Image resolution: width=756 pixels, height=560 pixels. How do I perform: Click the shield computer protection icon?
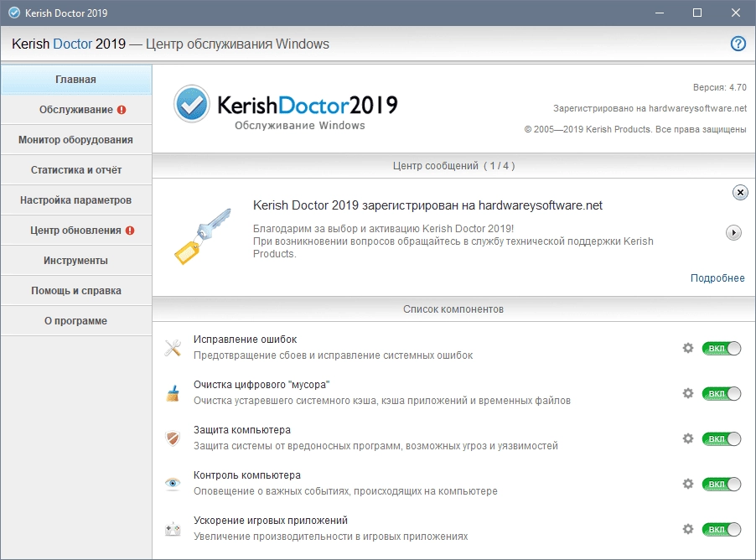(x=173, y=438)
